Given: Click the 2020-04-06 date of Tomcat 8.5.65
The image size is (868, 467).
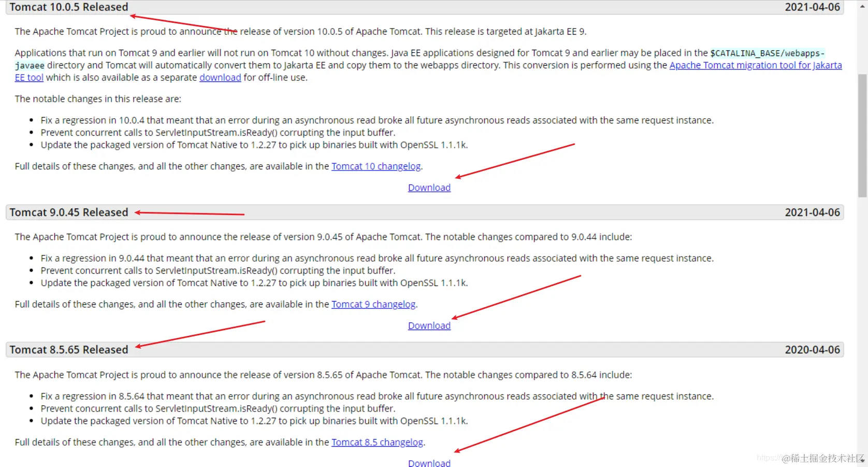Looking at the screenshot, I should [x=812, y=350].
